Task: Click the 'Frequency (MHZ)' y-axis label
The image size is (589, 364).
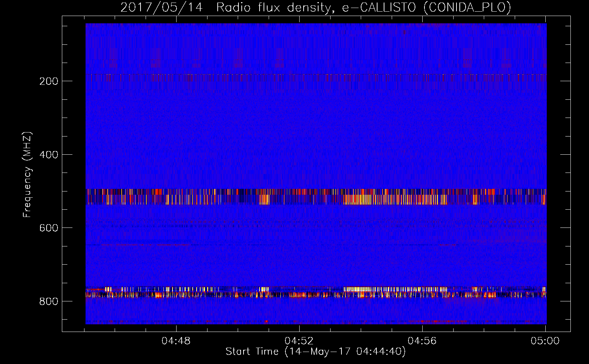Action: 27,175
